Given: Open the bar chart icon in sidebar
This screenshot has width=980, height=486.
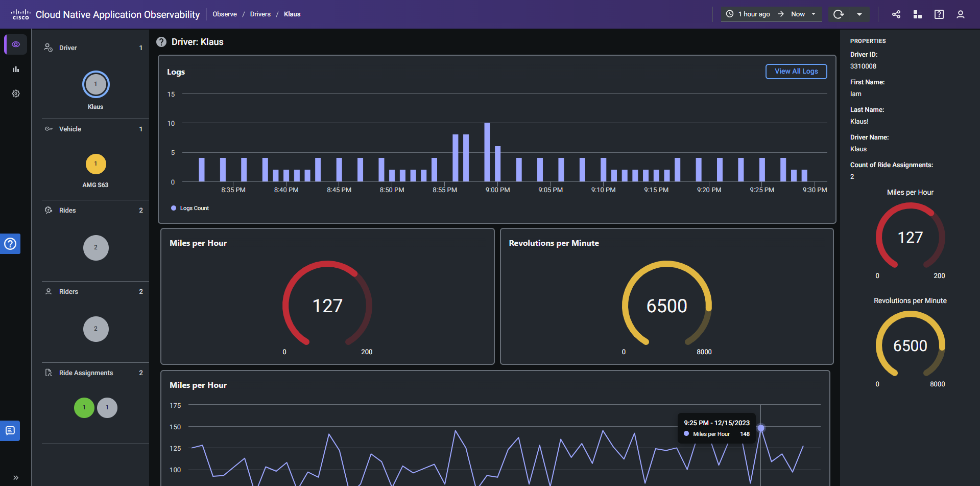Looking at the screenshot, I should (16, 69).
